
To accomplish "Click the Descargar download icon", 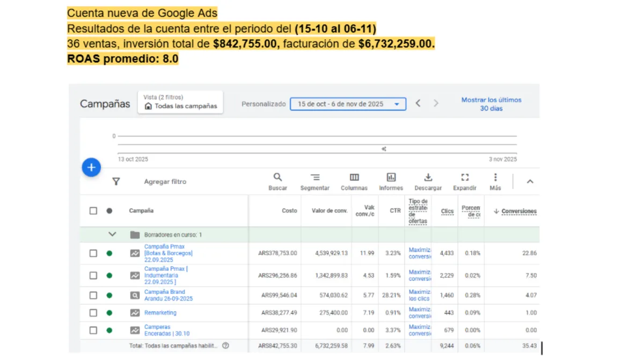I will click(428, 178).
